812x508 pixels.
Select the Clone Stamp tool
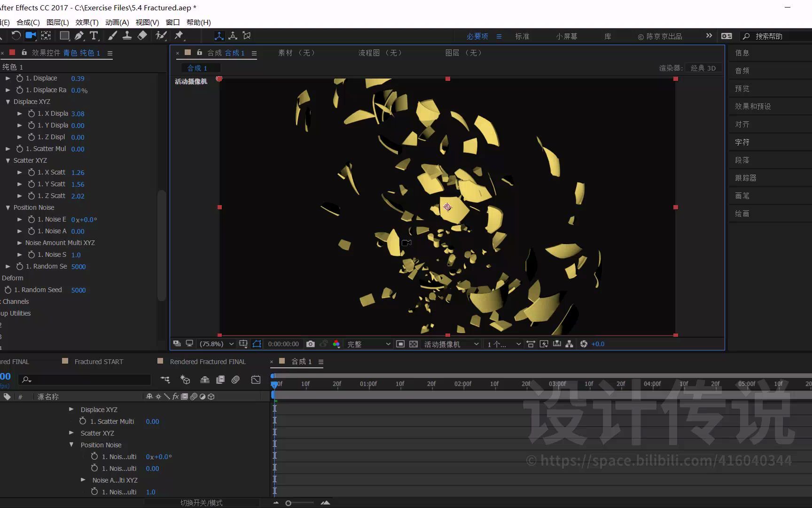click(x=127, y=36)
